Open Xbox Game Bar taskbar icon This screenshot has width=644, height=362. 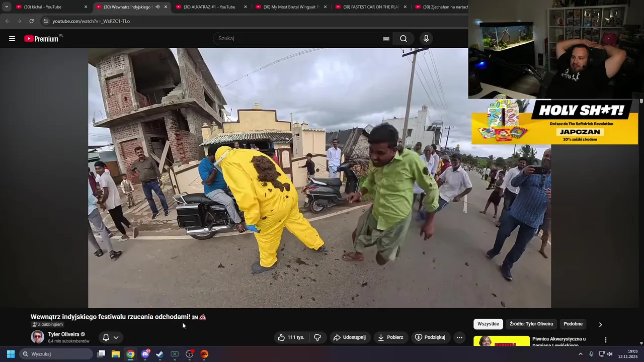coord(175,354)
